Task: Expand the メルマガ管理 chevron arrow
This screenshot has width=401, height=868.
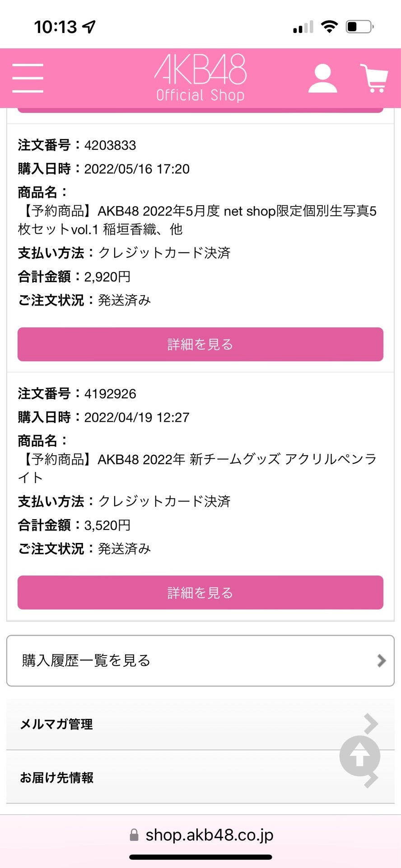Action: pos(371,722)
